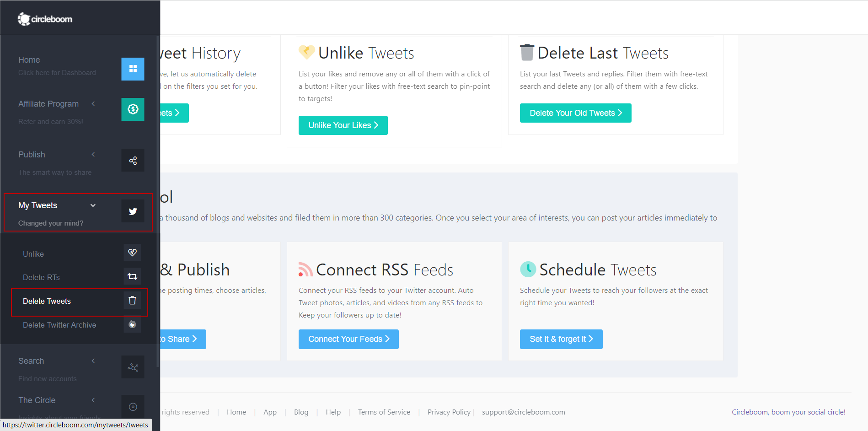Screen dimensions: 868x431
Task: Click the Twitter bird icon beside My Tweets
Action: (133, 211)
